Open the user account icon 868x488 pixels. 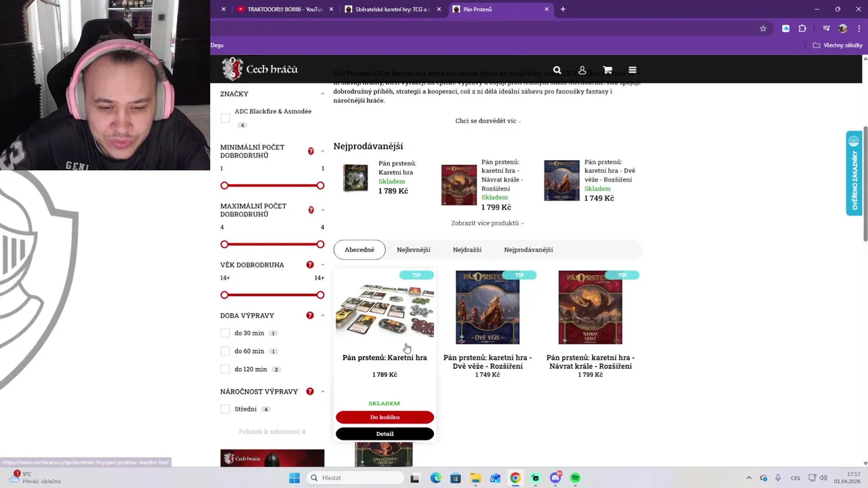[x=582, y=70]
